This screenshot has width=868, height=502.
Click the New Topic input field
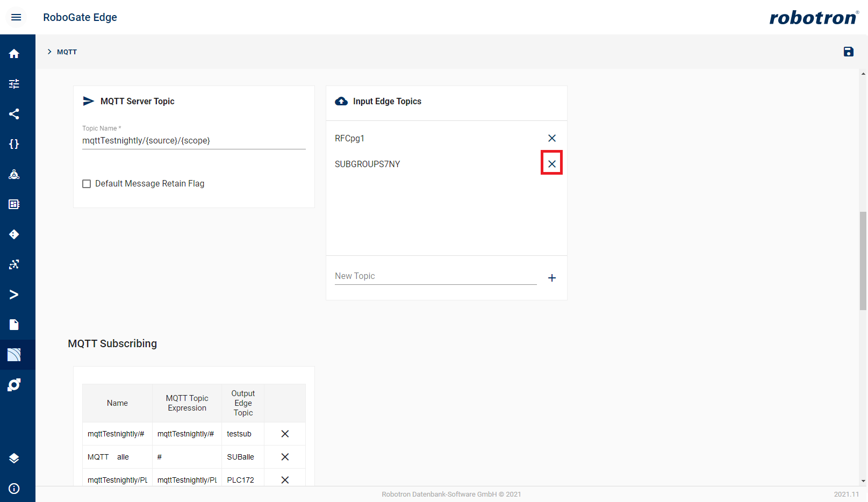point(435,276)
